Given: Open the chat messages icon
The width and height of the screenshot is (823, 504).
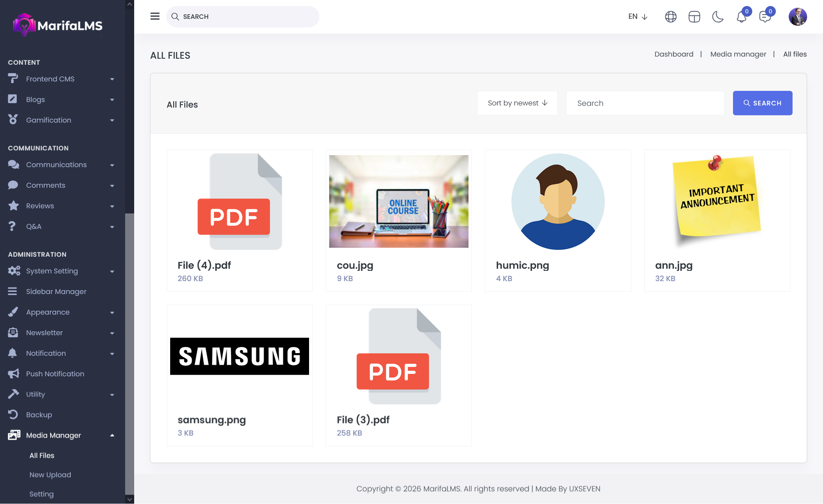Looking at the screenshot, I should coord(765,17).
